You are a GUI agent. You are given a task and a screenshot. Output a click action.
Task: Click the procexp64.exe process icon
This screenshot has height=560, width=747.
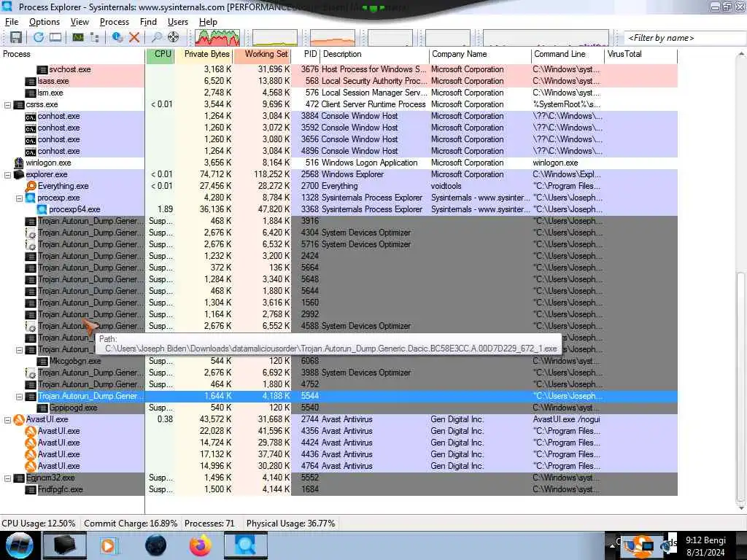pyautogui.click(x=42, y=209)
